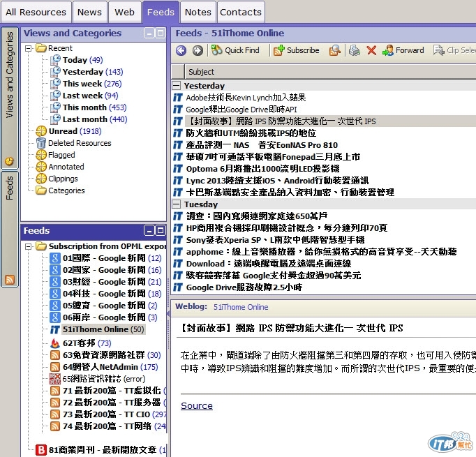Image resolution: width=476 pixels, height=457 pixels.
Task: Open Google Drive服務故障2.5小時 article
Action: coord(244,287)
